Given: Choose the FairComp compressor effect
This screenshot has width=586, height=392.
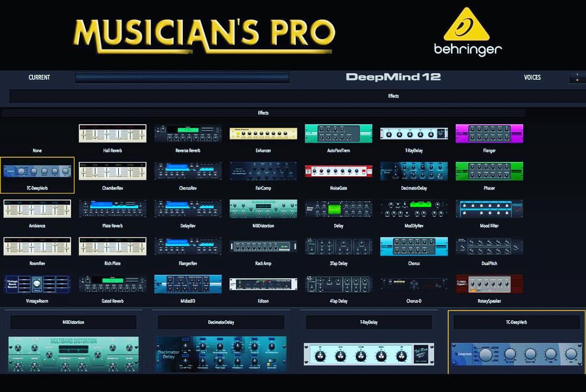Looking at the screenshot, I should (263, 171).
